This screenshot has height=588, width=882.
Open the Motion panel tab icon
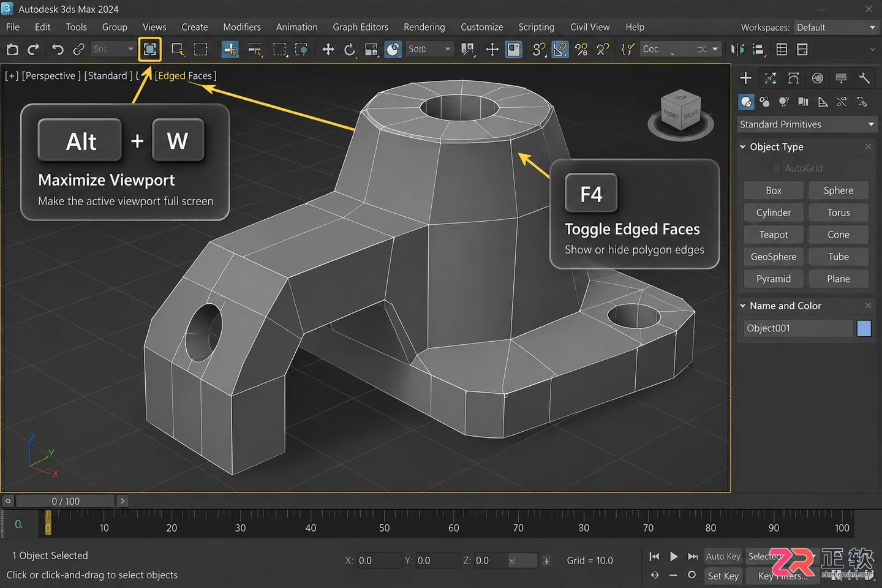(x=817, y=78)
